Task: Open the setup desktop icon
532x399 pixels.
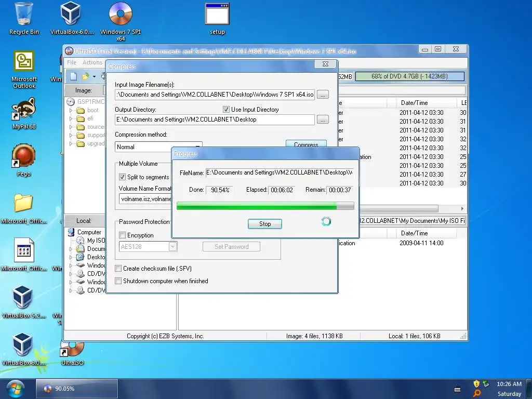Action: click(217, 19)
